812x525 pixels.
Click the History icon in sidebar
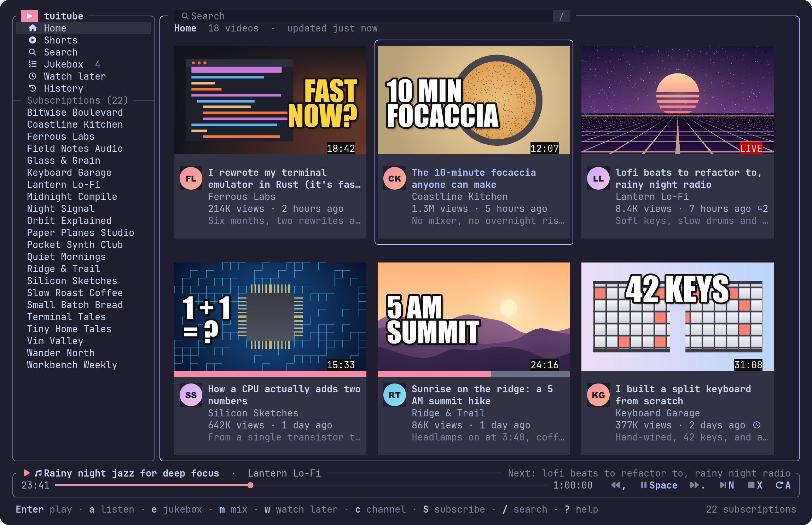(33, 88)
